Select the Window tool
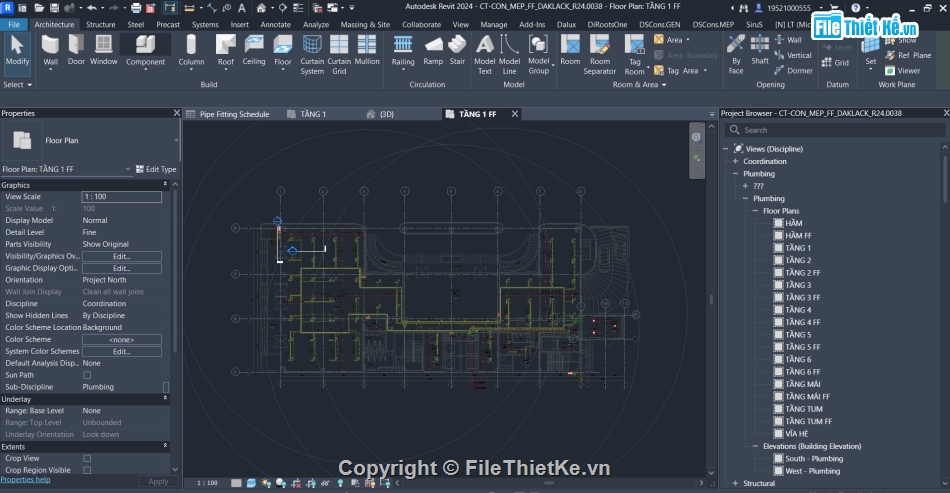This screenshot has height=493, width=950. 104,51
